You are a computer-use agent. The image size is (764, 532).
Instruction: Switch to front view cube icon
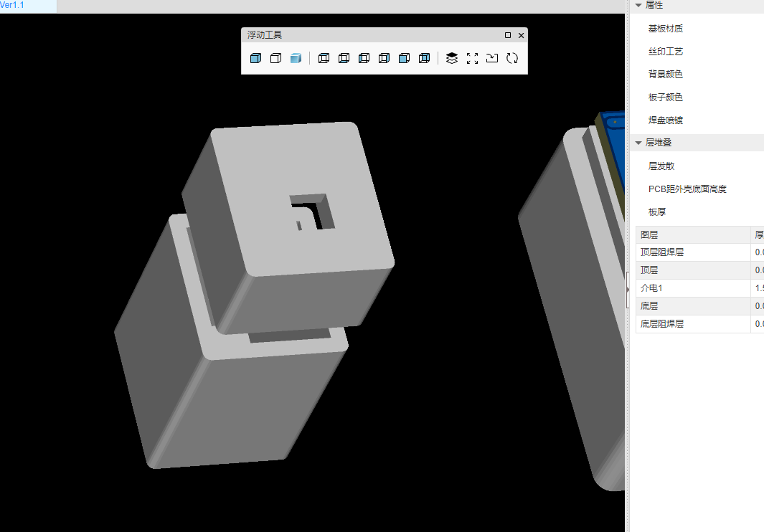point(404,59)
